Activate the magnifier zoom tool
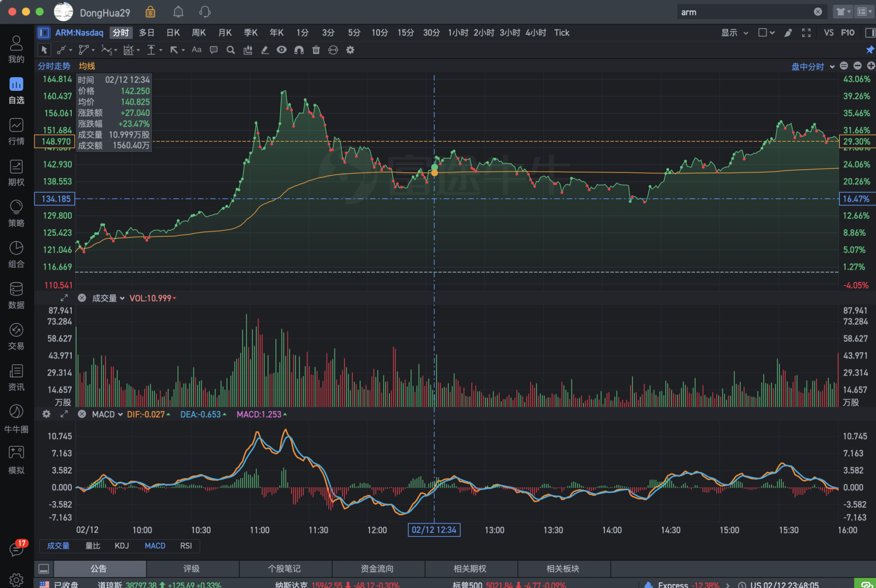This screenshot has height=588, width=876. click(230, 50)
